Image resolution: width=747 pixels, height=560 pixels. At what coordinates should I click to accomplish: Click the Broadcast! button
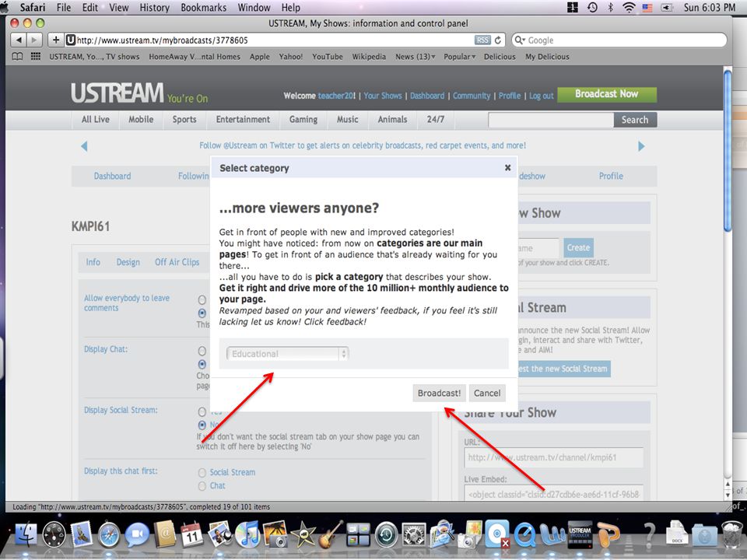(x=439, y=393)
